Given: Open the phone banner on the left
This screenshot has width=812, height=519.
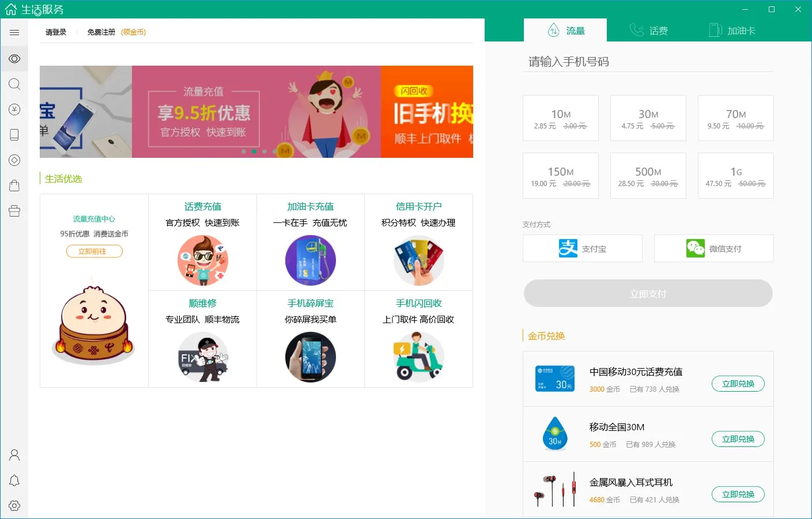Looking at the screenshot, I should coord(86,112).
